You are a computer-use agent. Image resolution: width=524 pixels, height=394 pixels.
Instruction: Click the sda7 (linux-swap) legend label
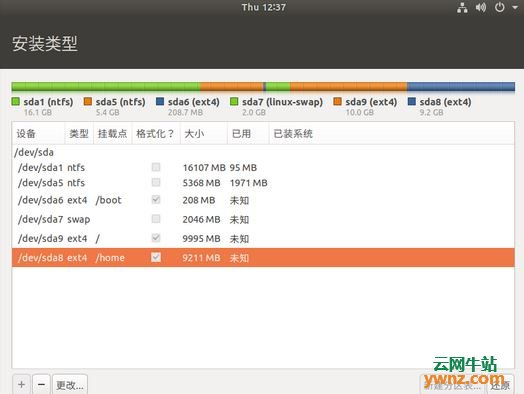point(282,102)
